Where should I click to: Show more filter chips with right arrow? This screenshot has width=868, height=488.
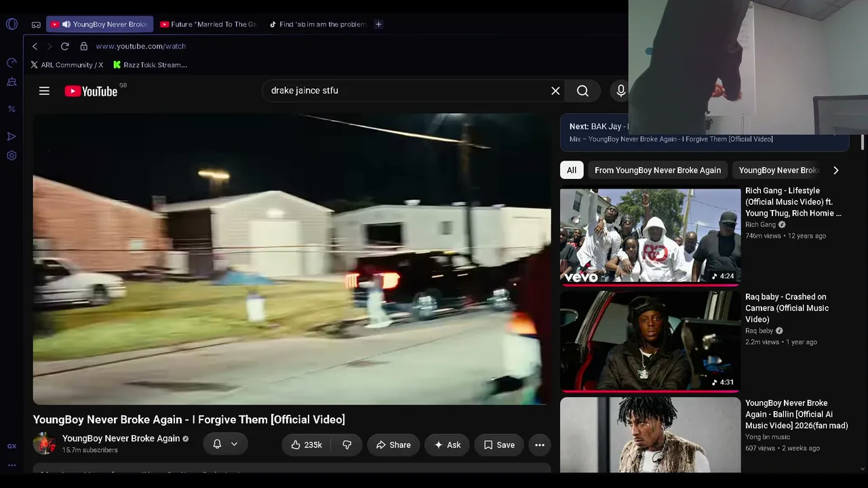[835, 170]
